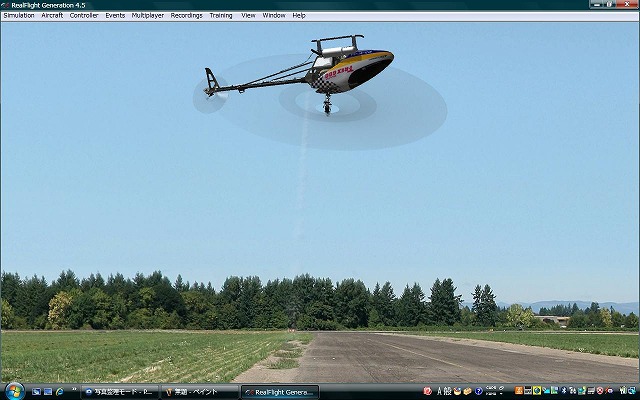Click the Switch Windows quick launch icon
Screen dimensions: 640x400
47,392
